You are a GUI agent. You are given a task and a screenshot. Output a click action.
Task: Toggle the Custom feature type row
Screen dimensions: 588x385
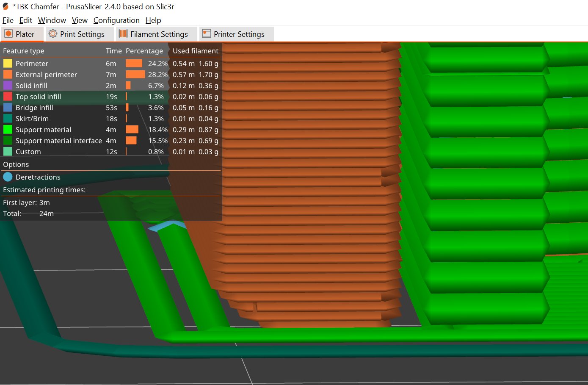(110, 152)
